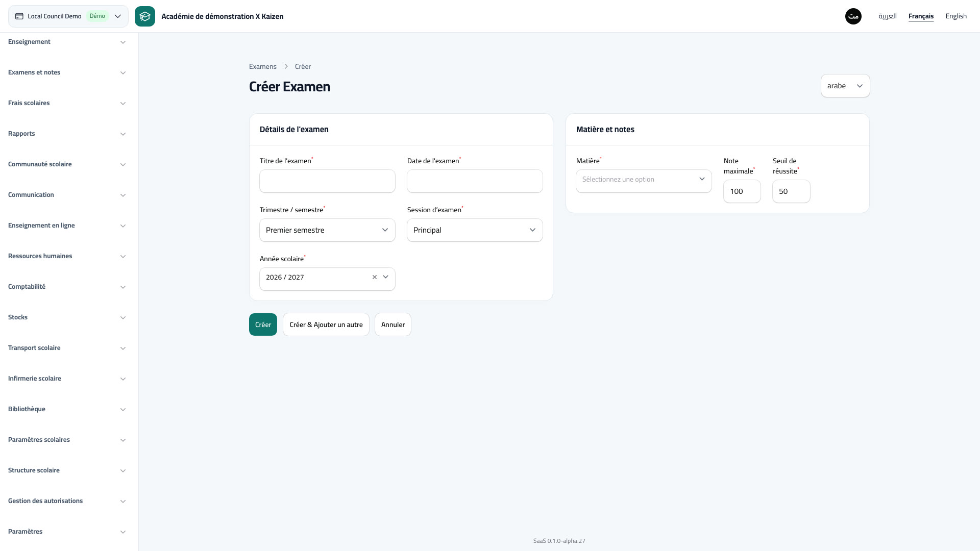Viewport: 980px width, 551px height.
Task: Expand Communauté scolaire section
Action: [67, 164]
